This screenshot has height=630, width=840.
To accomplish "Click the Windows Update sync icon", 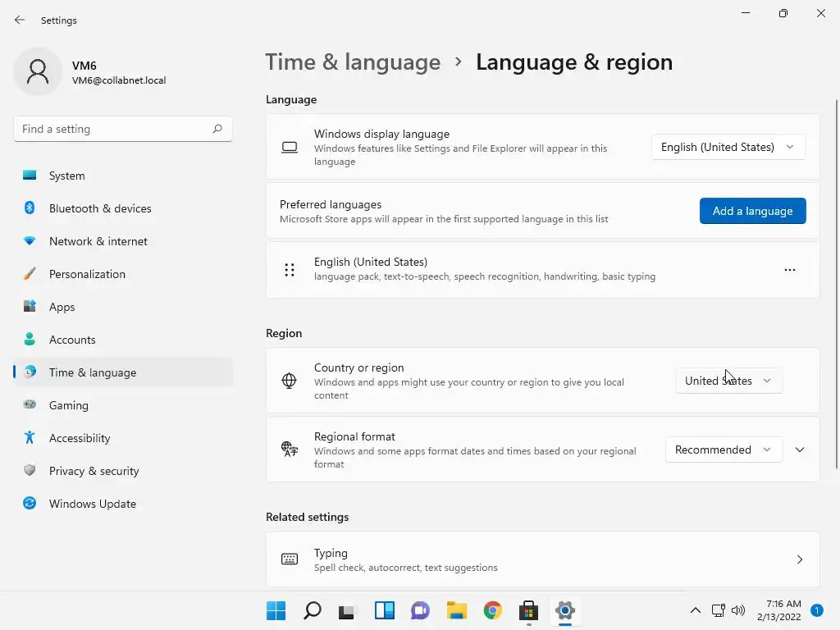I will [x=30, y=503].
